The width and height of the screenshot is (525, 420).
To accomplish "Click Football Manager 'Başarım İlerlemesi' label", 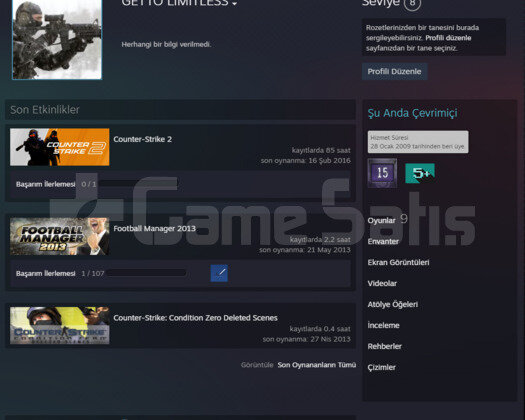I will click(46, 273).
